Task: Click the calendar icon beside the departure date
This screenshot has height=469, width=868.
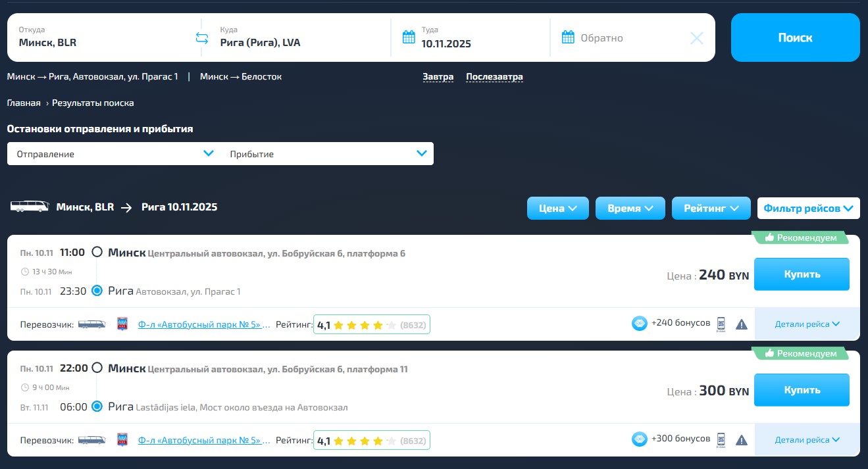Action: pyautogui.click(x=409, y=37)
